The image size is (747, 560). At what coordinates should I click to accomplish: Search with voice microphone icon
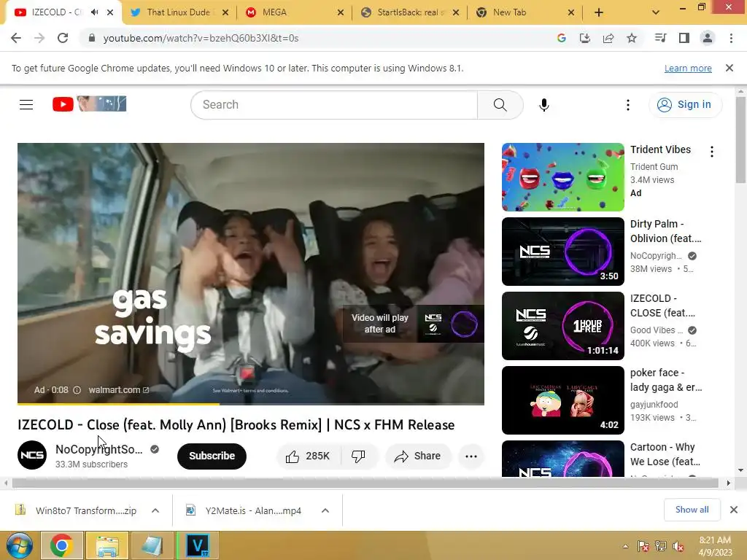tap(544, 105)
